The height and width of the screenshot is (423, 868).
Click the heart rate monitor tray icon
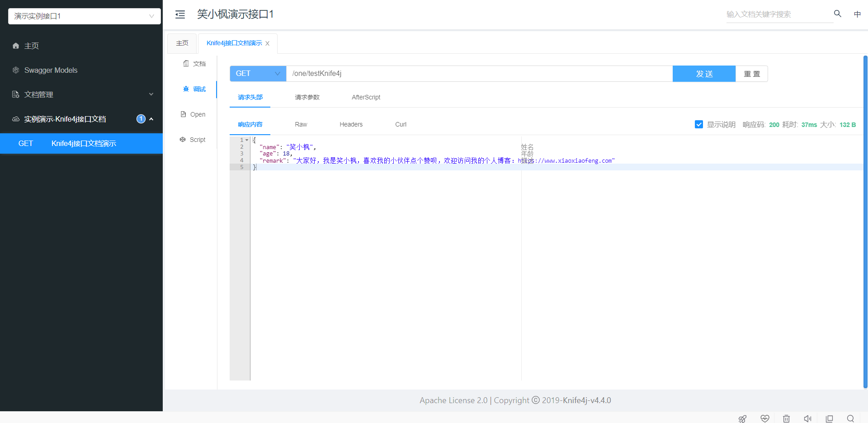764,418
